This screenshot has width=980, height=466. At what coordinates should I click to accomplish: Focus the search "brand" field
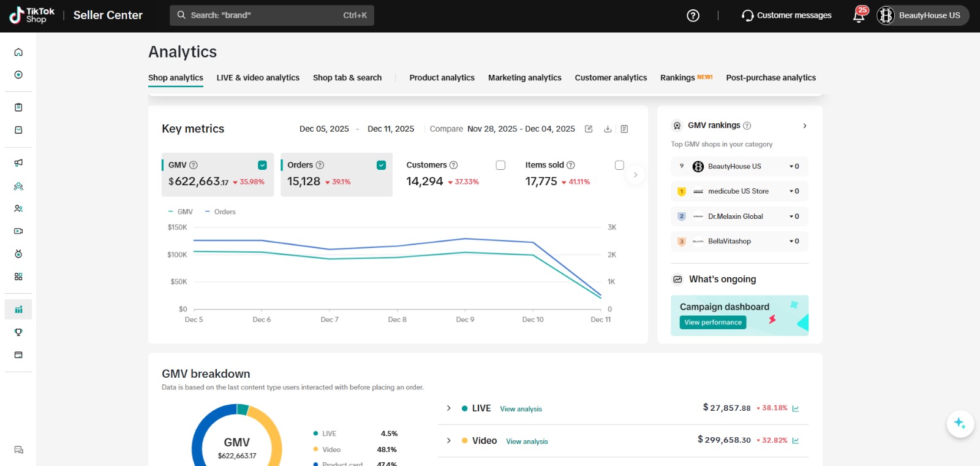point(272,15)
